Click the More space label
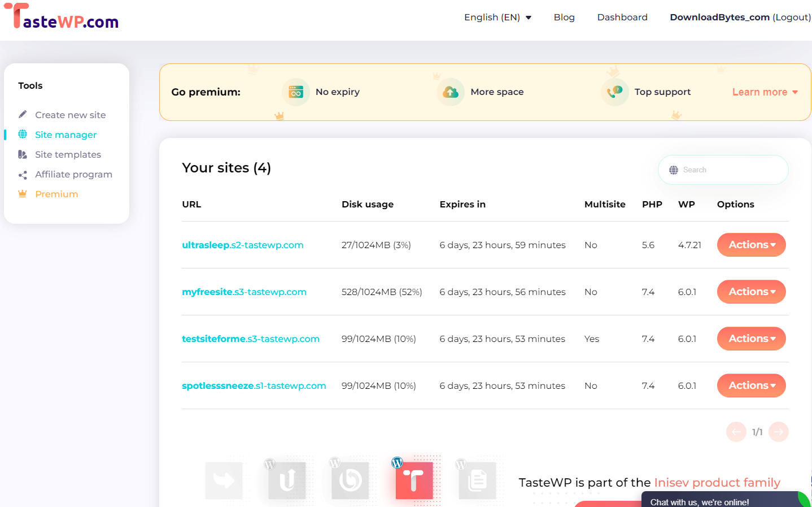Image resolution: width=812 pixels, height=507 pixels. 497,92
